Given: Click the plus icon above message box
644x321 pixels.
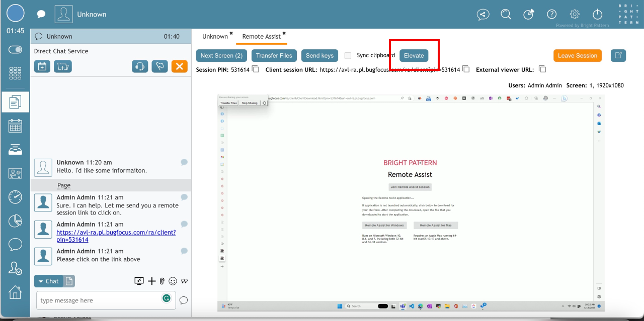Looking at the screenshot, I should [152, 281].
